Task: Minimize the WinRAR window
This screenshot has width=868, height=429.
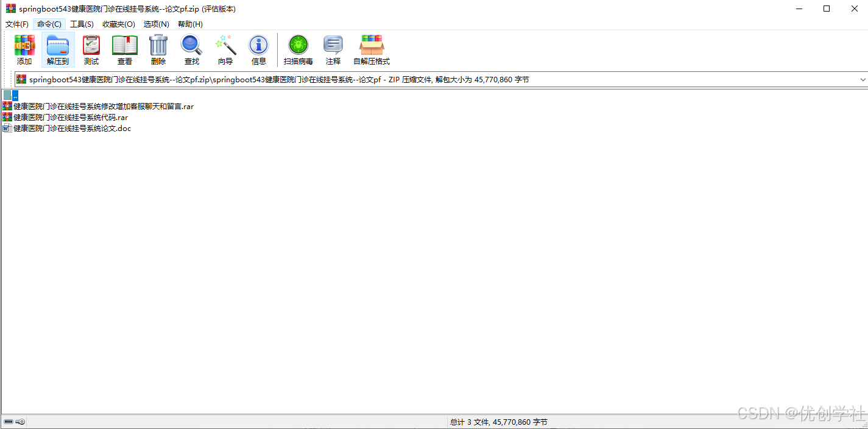Action: (799, 9)
